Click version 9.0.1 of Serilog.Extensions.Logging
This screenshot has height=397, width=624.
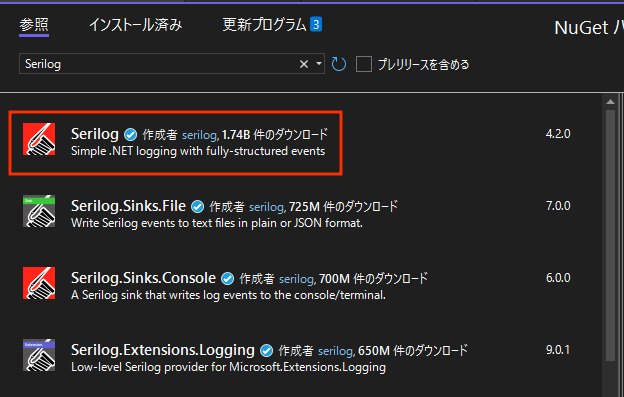coord(558,350)
